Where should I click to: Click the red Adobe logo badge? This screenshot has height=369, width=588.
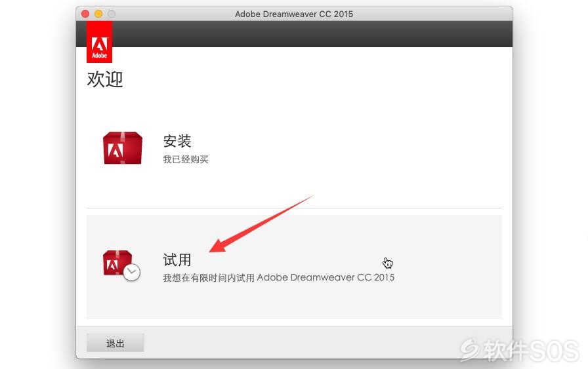coord(99,41)
